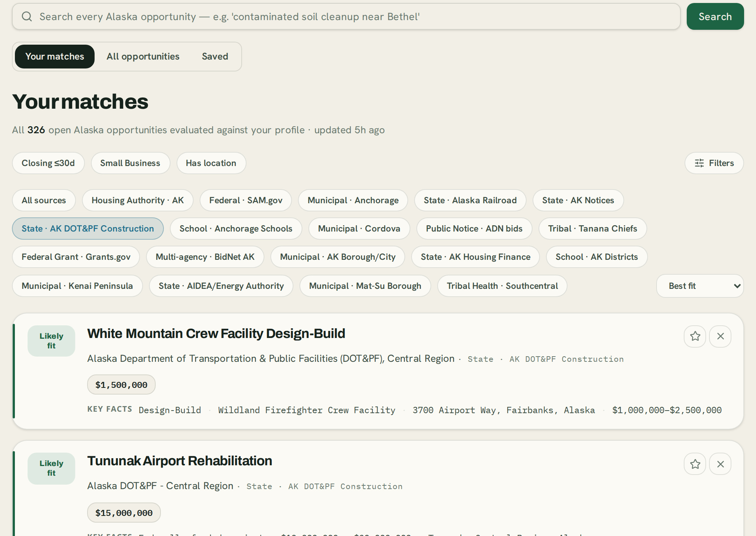Open Tununak Airport Rehabilitation title
Viewport: 756px width, 536px height.
pyautogui.click(x=180, y=461)
